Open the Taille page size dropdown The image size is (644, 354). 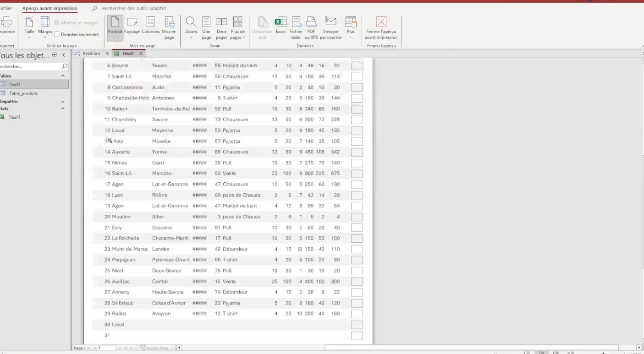click(29, 28)
